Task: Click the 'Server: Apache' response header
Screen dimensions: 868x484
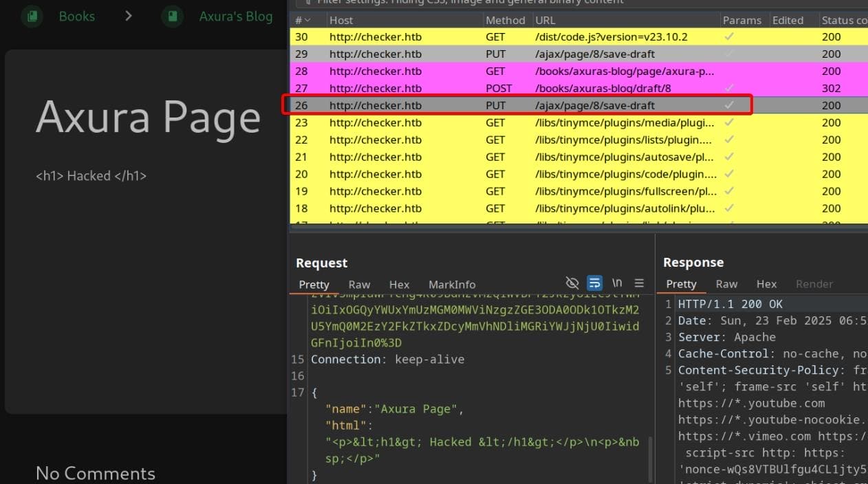Action: (x=727, y=337)
